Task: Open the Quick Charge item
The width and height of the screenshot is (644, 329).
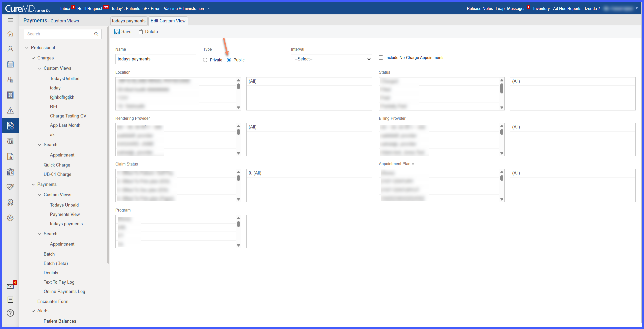Action: (57, 165)
